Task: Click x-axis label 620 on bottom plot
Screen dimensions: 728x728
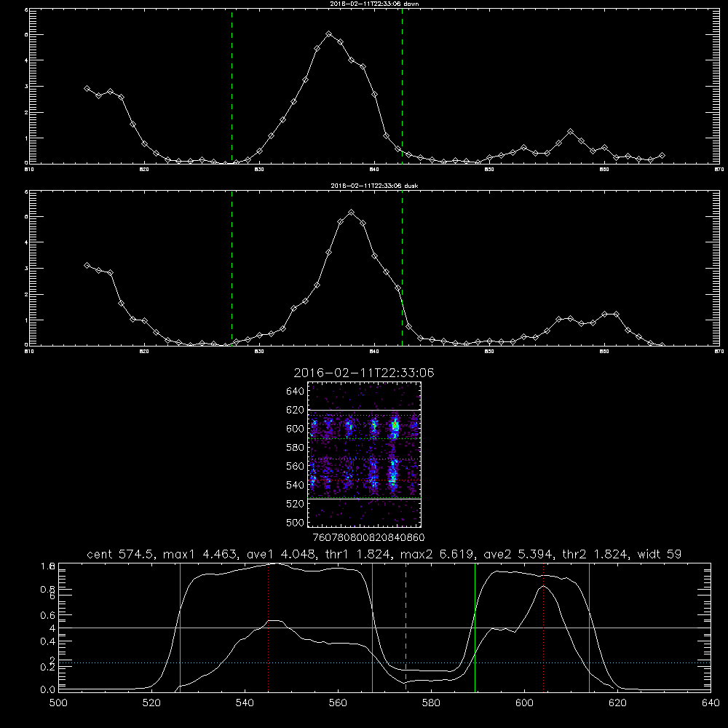Action: [618, 703]
